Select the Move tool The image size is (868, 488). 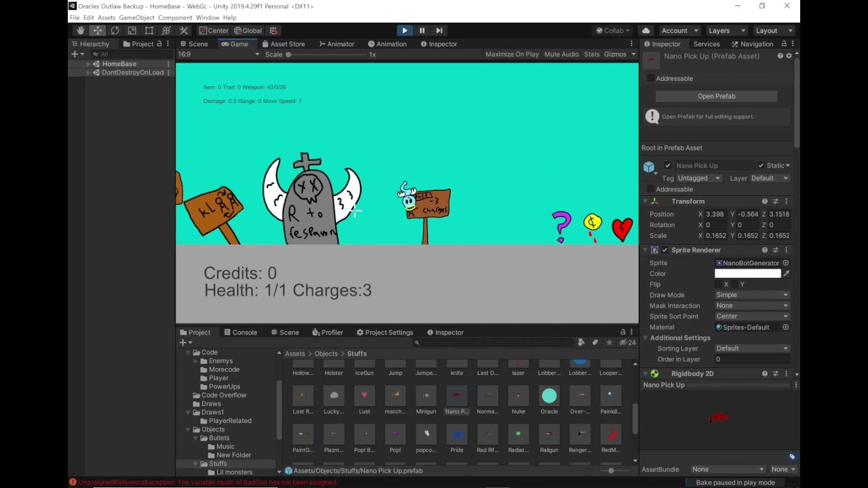pyautogui.click(x=98, y=30)
